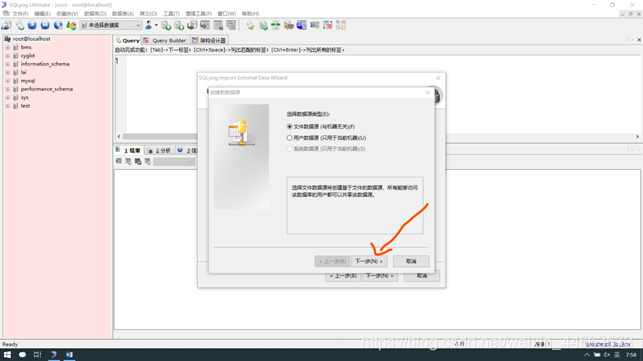Expand the test database node

pyautogui.click(x=7, y=106)
